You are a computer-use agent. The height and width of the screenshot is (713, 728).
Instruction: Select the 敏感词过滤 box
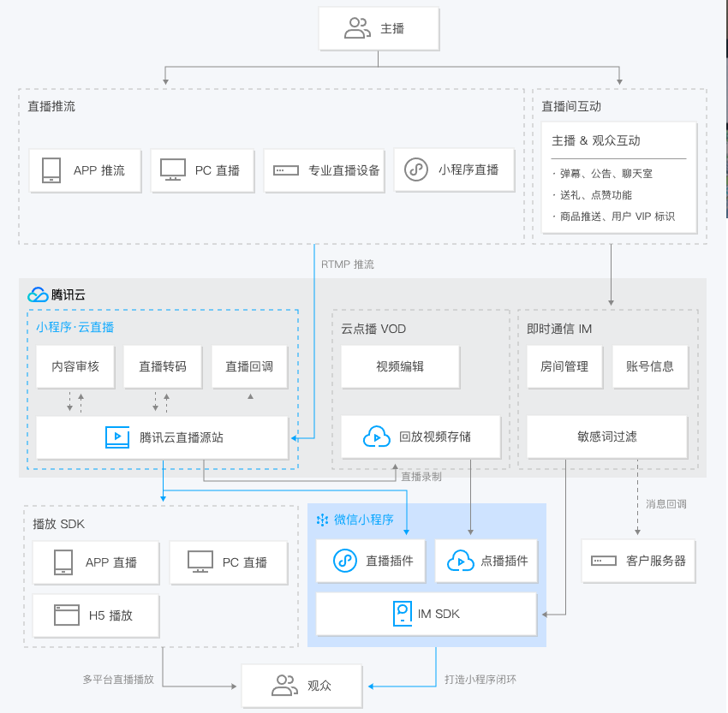607,437
